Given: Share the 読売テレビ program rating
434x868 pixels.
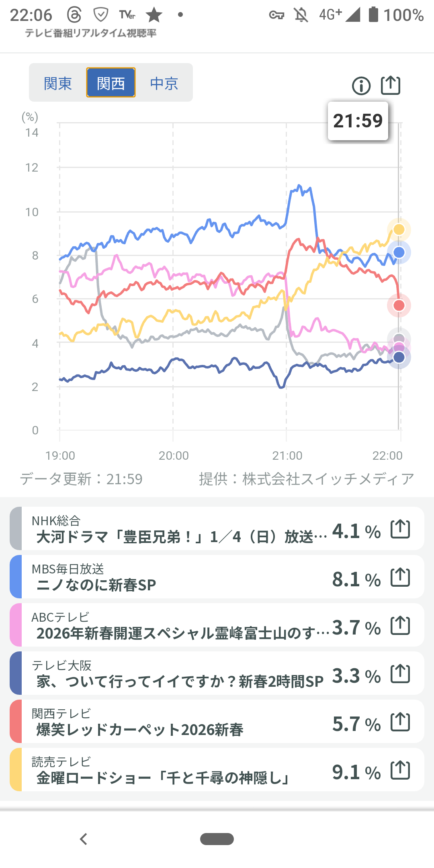Looking at the screenshot, I should click(400, 770).
